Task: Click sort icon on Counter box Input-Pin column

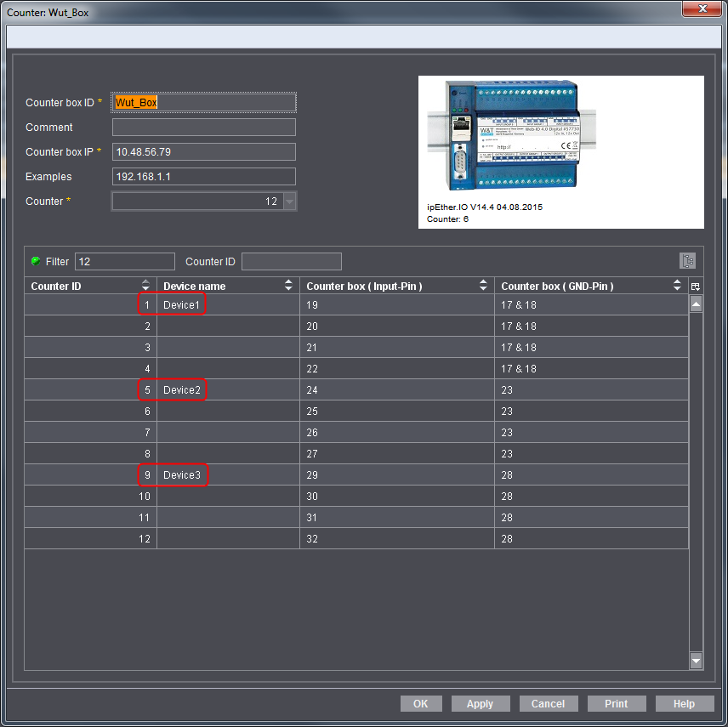Action: point(482,286)
